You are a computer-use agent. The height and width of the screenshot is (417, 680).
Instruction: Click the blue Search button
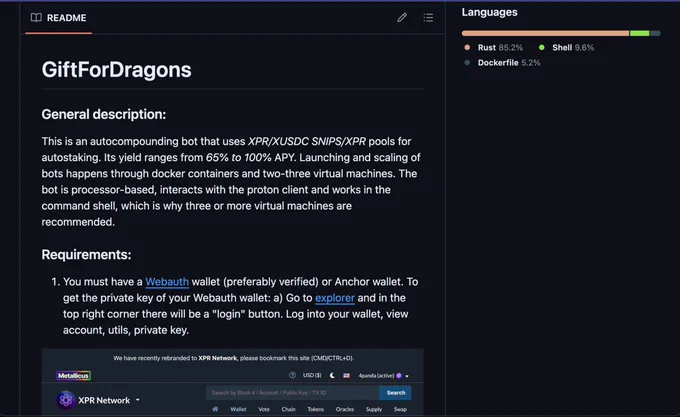[396, 393]
